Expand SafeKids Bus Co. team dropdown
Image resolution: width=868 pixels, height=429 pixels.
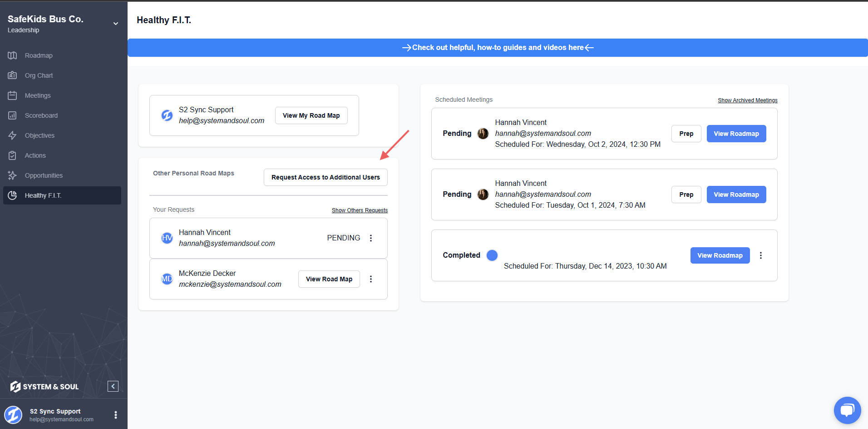click(x=116, y=24)
